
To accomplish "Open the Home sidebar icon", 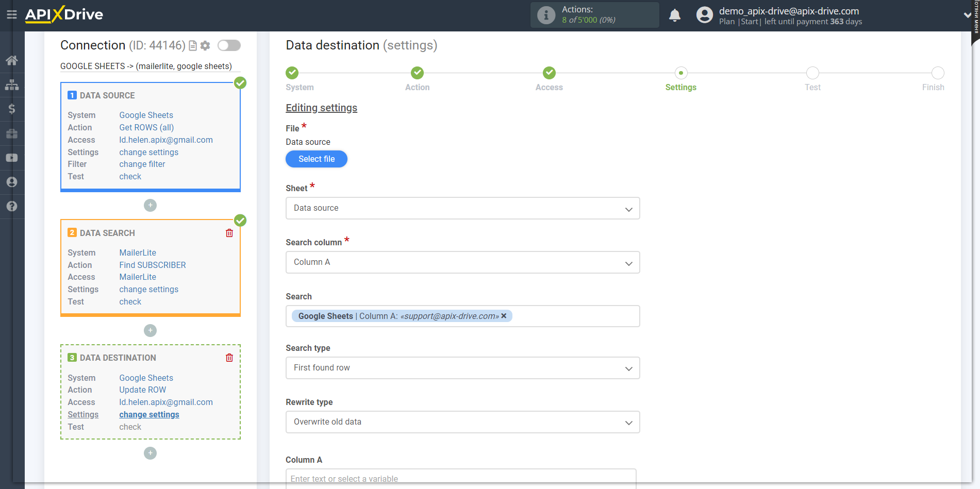I will tap(12, 60).
